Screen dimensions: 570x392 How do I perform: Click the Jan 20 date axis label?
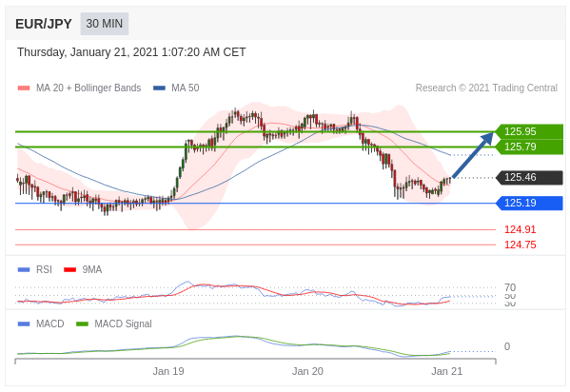307,371
